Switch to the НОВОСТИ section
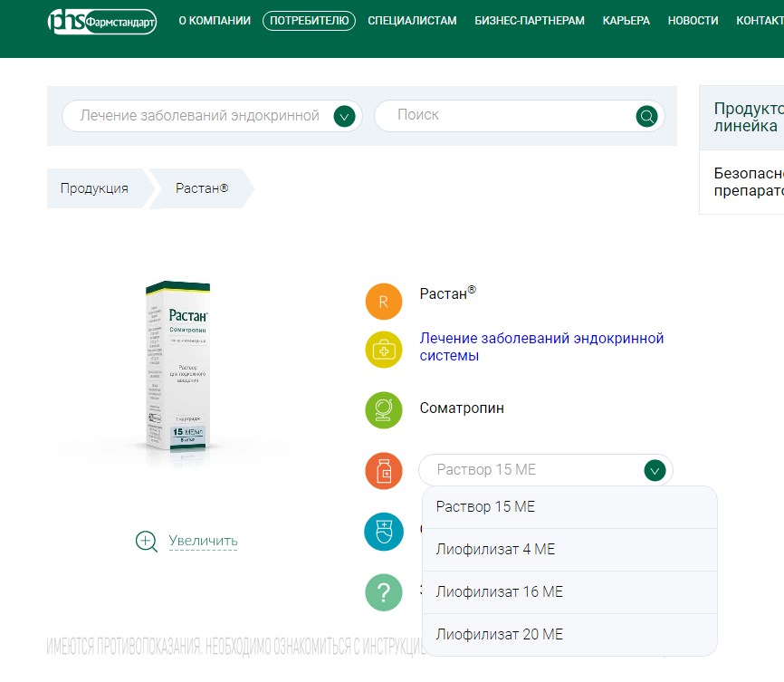Viewport: 784px width, 682px height. click(693, 20)
